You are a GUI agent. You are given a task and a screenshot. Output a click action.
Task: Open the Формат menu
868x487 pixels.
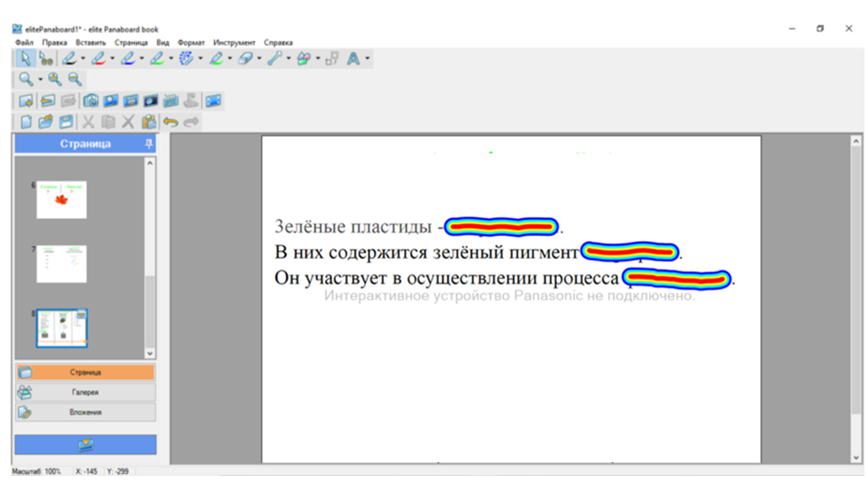coord(191,43)
